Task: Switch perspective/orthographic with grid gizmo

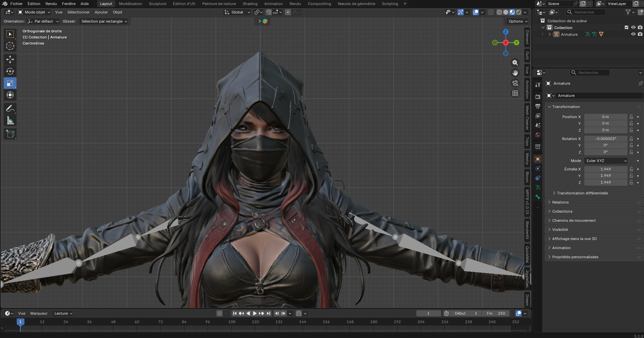Action: pyautogui.click(x=515, y=93)
